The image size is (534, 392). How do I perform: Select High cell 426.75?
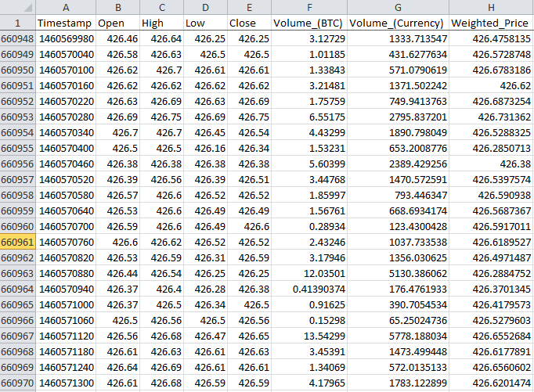tap(162, 117)
